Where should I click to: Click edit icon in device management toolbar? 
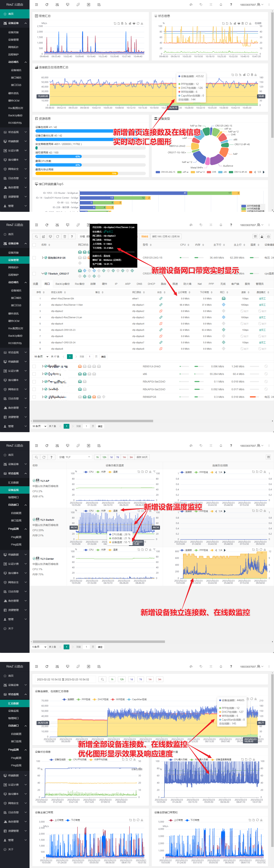(x=43, y=237)
